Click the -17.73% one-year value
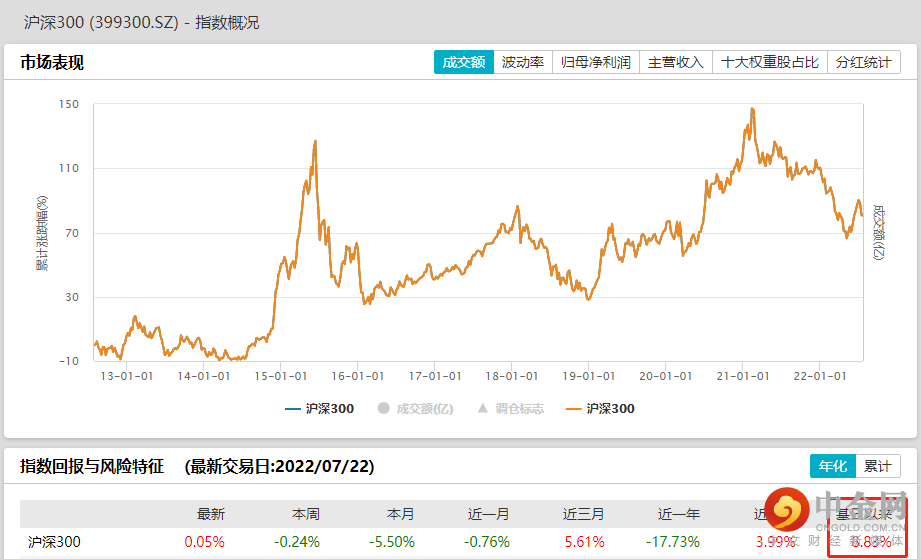 [x=673, y=541]
